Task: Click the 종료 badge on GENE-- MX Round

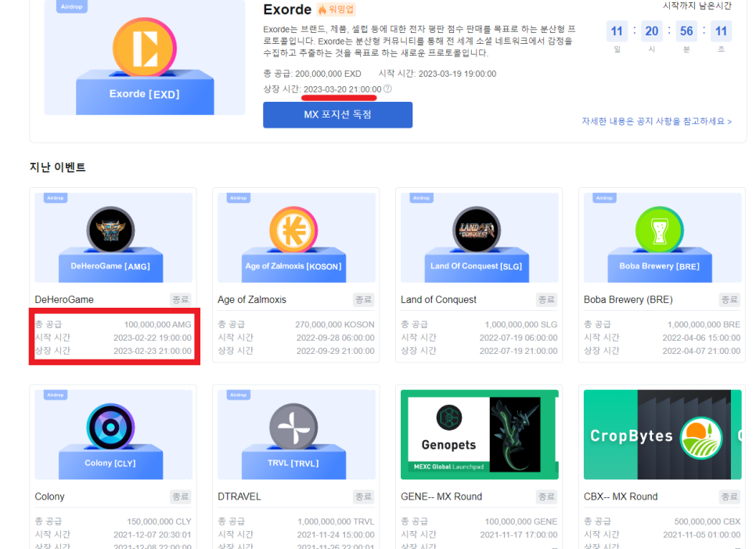Action: [547, 497]
